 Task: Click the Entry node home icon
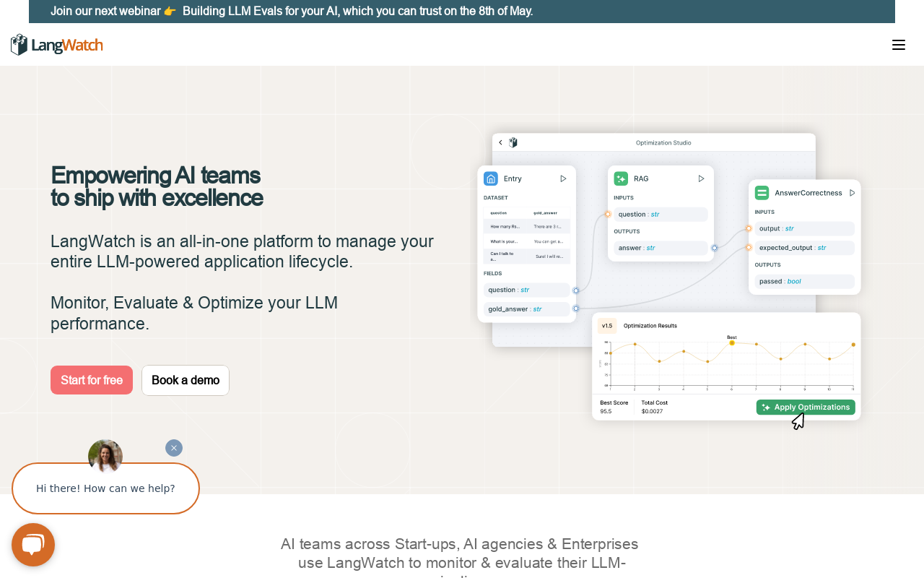coord(491,178)
